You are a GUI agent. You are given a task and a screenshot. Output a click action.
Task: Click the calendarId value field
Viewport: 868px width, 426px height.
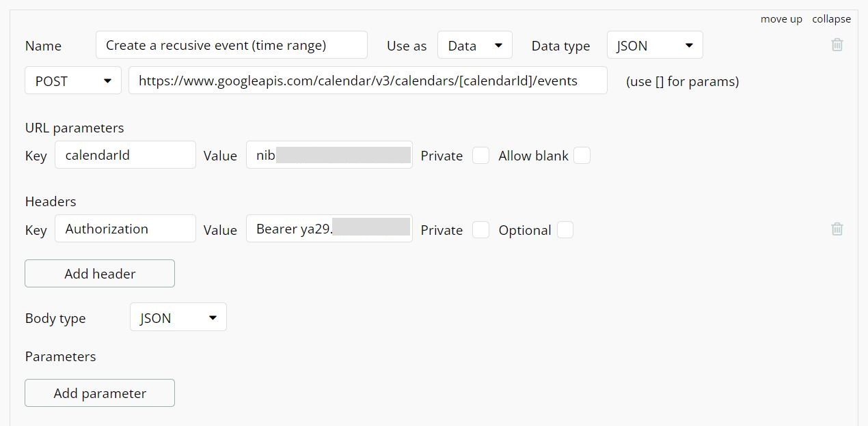coord(329,155)
